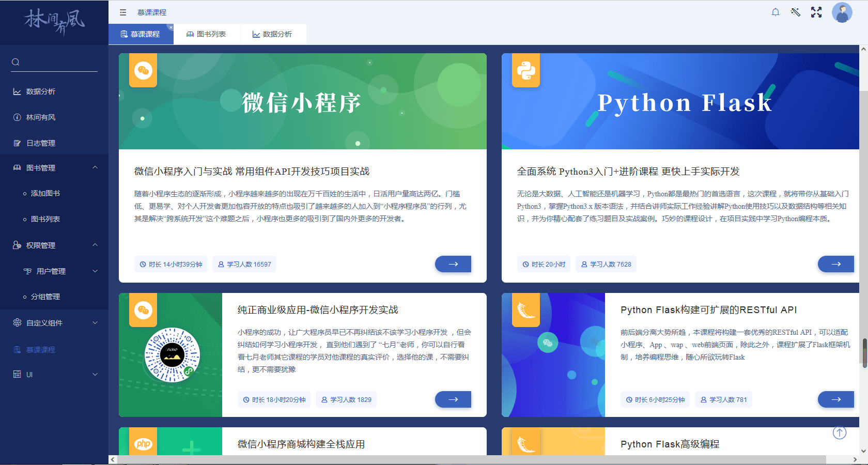
Task: Click the 时长 6小时25分钟 tag
Action: coord(655,399)
